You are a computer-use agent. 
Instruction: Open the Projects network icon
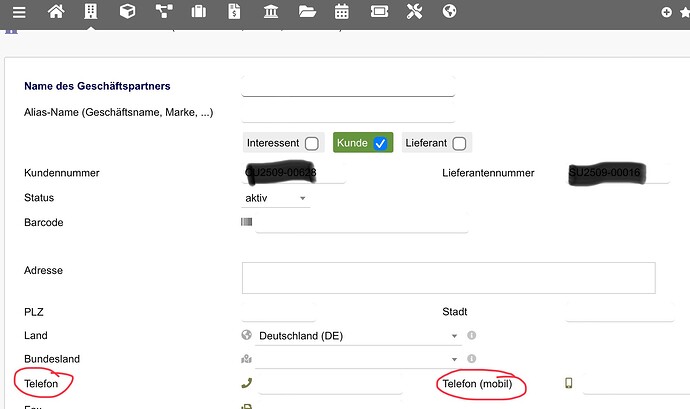coord(164,11)
